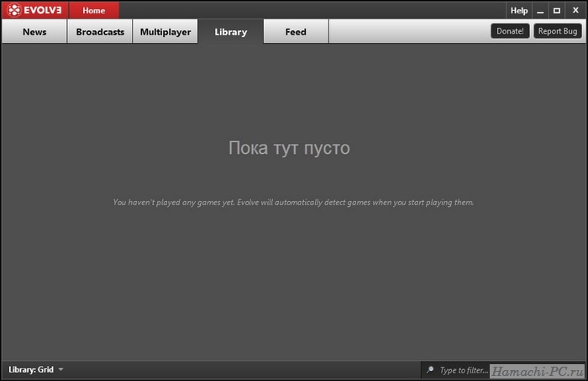Open the Library: Grid view selector
Image resolution: width=588 pixels, height=381 pixels.
tap(35, 370)
